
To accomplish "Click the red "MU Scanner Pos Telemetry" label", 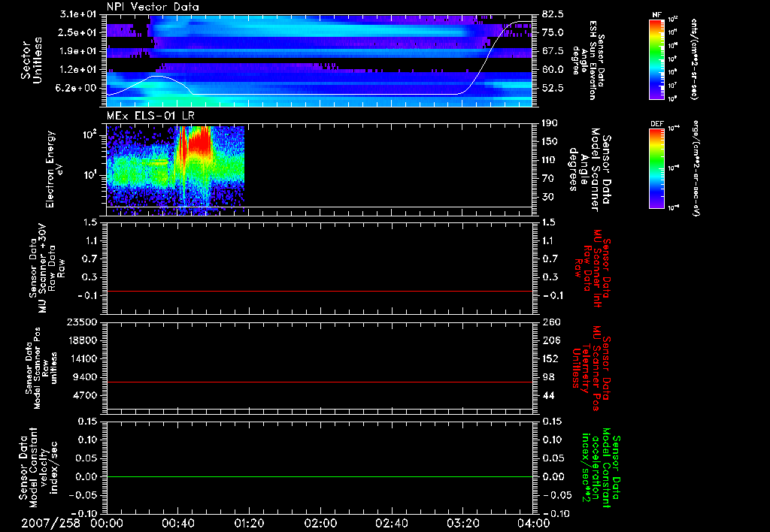I will (591, 368).
